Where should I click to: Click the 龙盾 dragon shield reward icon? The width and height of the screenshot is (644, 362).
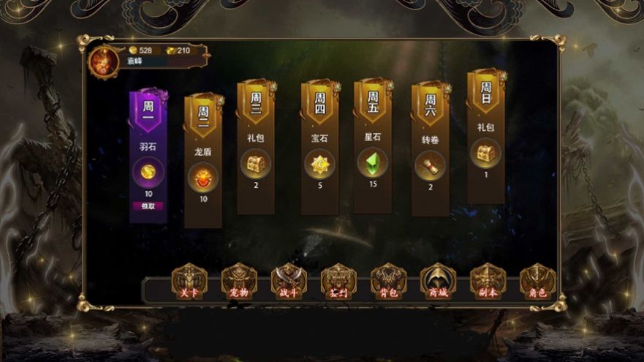(203, 178)
